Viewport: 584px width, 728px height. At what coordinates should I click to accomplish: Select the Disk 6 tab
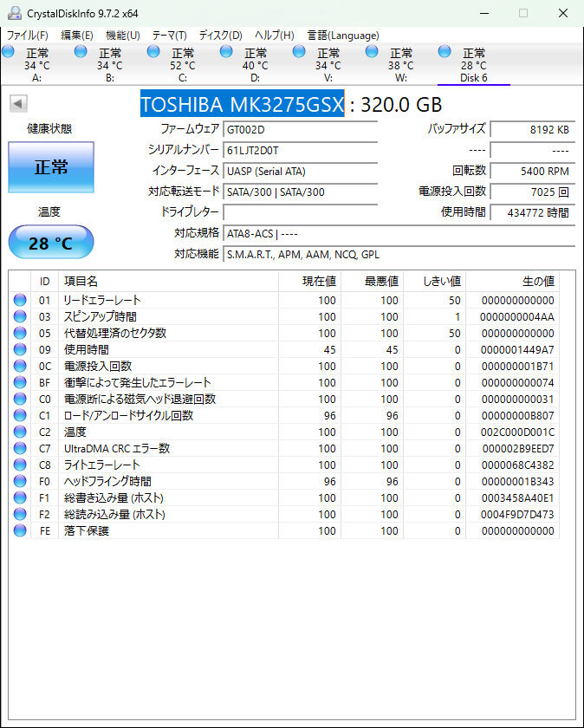click(x=474, y=65)
